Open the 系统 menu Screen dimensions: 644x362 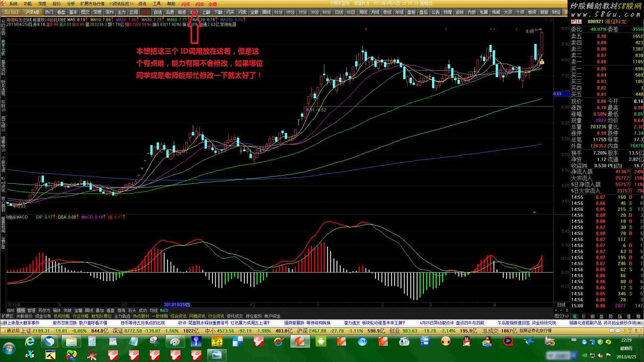[x=13, y=4]
